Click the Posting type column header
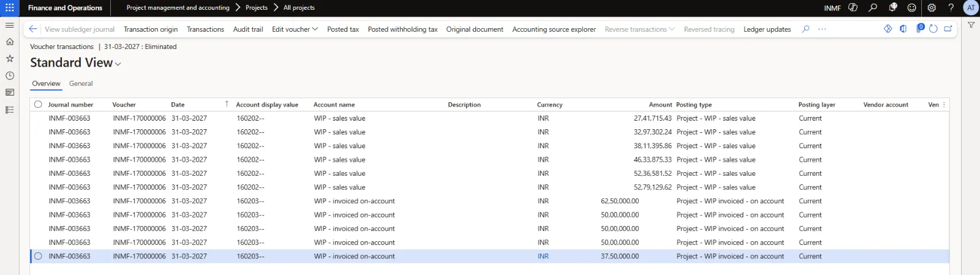 tap(694, 105)
